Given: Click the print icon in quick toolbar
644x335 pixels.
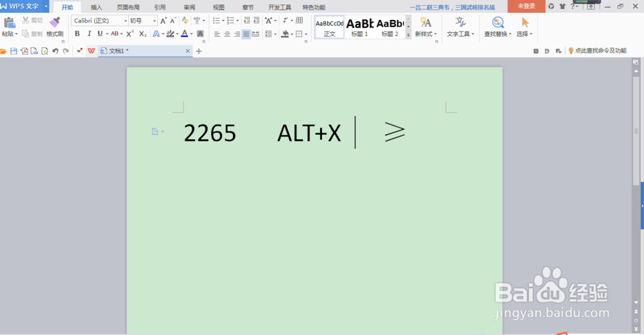Looking at the screenshot, I should click(x=34, y=51).
